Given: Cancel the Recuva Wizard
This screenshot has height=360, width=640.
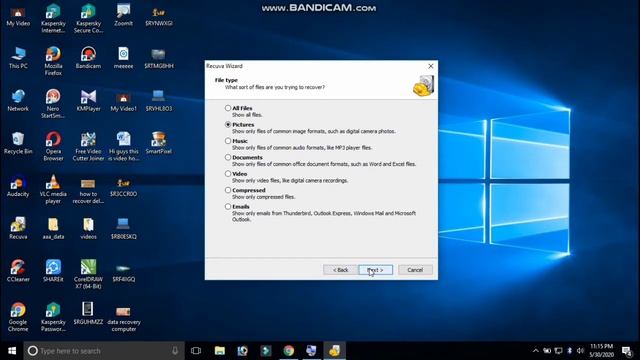Looking at the screenshot, I should pyautogui.click(x=415, y=270).
